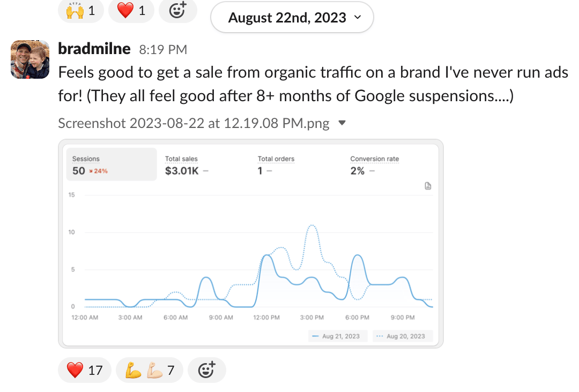Click the top heart reaction with count 1
579x392 pixels.
pos(131,11)
